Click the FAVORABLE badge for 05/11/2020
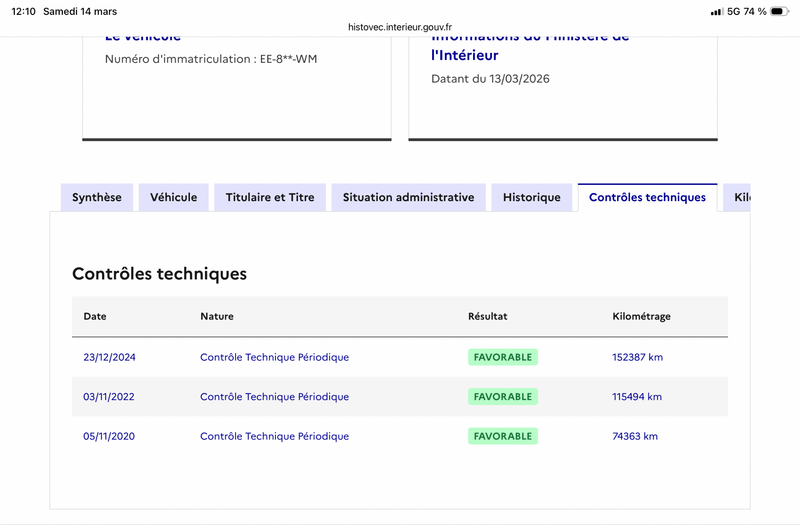 tap(502, 436)
